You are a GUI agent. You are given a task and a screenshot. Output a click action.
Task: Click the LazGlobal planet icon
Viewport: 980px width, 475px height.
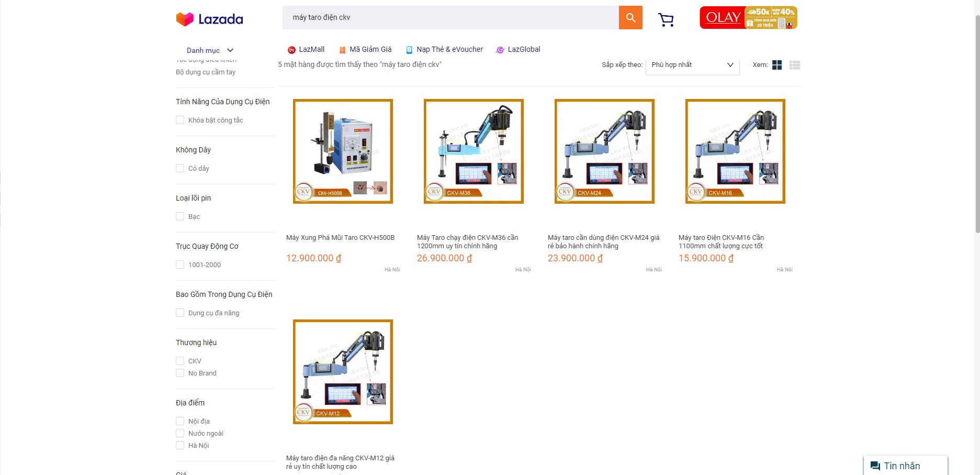pyautogui.click(x=500, y=50)
